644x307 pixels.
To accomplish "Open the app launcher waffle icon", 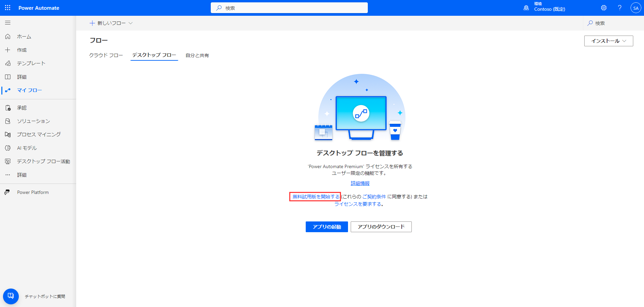I will tap(7, 8).
